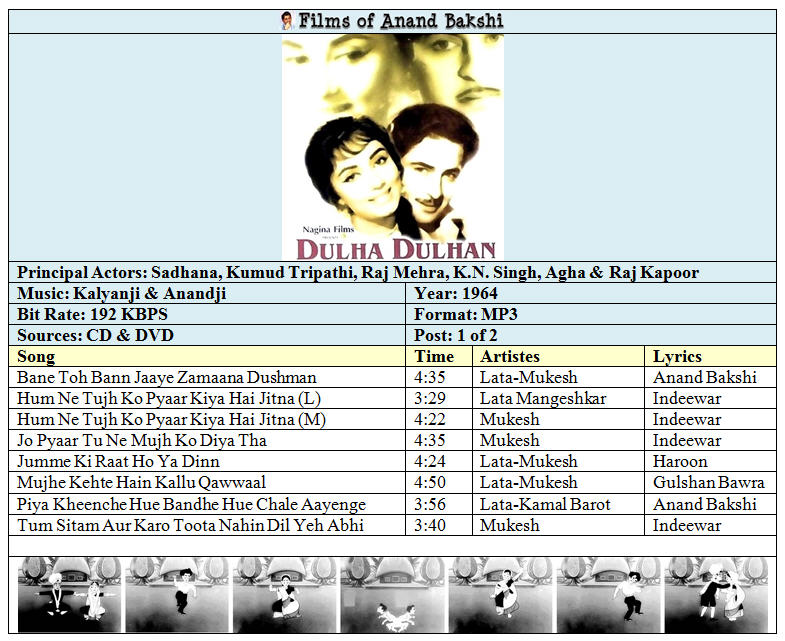Click the 'Gulshan Bawra' lyrics cell

point(710,483)
